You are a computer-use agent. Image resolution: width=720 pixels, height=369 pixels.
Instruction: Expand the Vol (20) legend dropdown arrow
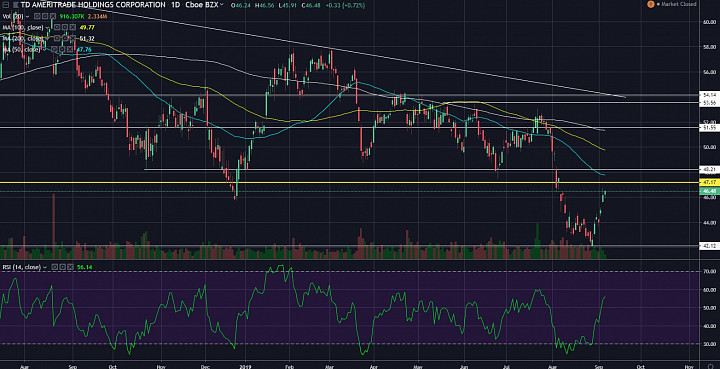coord(28,17)
